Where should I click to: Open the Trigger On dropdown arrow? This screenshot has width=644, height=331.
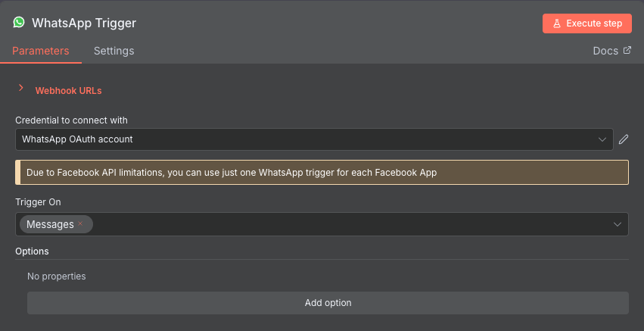tap(618, 224)
